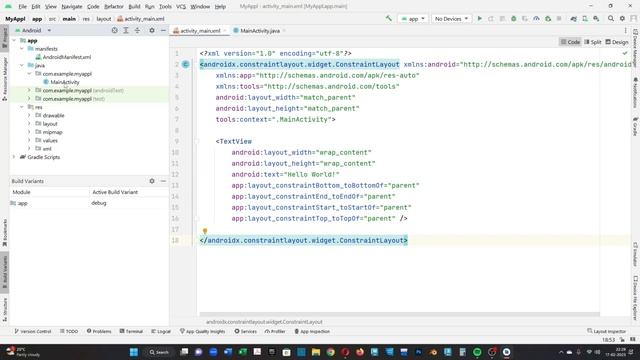Viewport: 640px width, 360px height.
Task: Open the Logcat tool window
Action: coord(161,331)
